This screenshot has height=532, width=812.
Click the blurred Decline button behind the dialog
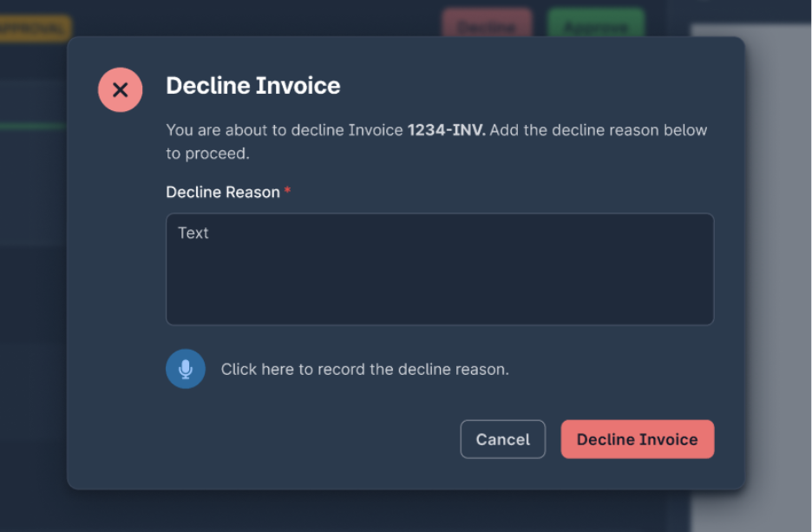pos(487,26)
